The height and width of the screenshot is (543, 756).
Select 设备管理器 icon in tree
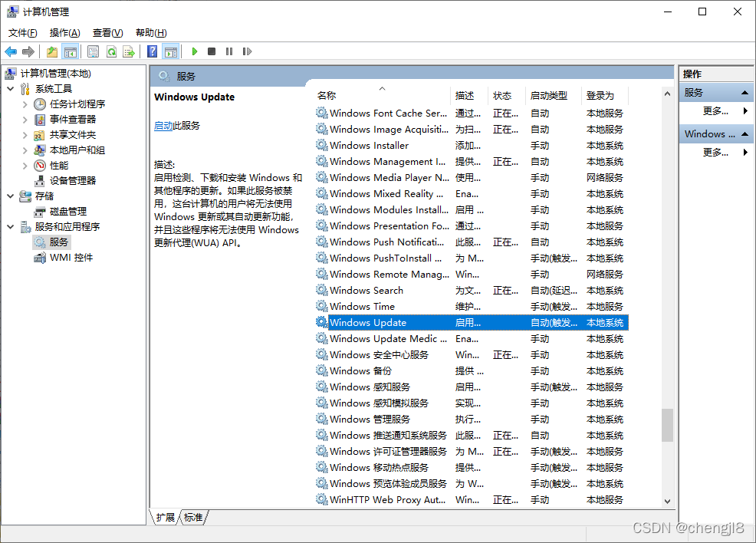coord(40,181)
